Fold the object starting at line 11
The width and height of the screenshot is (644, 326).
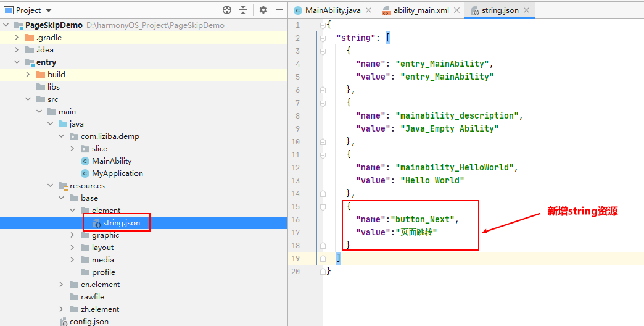tap(323, 155)
